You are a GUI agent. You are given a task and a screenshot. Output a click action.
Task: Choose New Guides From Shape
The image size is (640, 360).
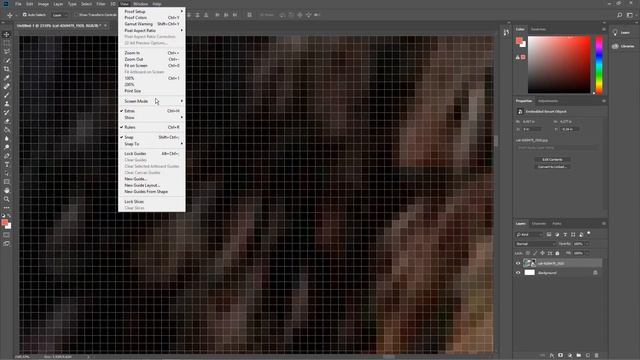point(151,192)
